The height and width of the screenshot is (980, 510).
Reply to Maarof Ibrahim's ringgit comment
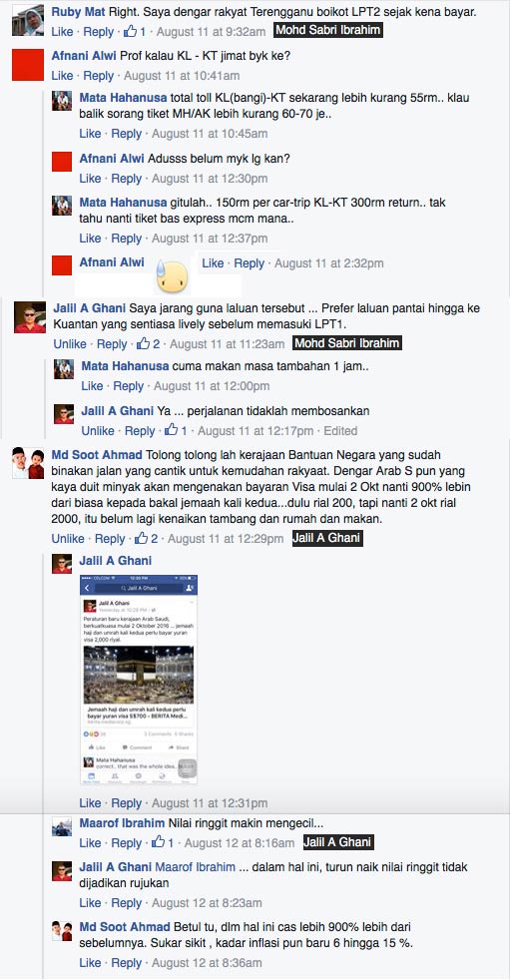coord(126,842)
